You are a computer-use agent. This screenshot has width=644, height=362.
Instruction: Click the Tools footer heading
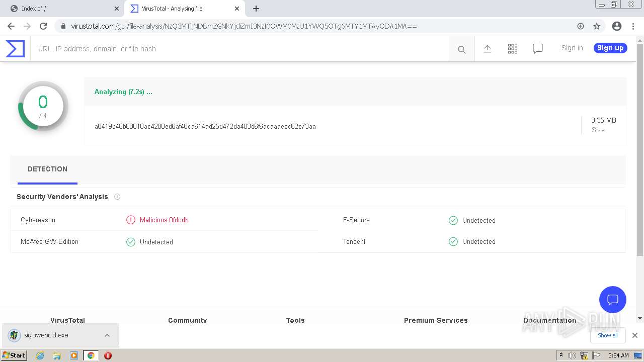(x=295, y=320)
